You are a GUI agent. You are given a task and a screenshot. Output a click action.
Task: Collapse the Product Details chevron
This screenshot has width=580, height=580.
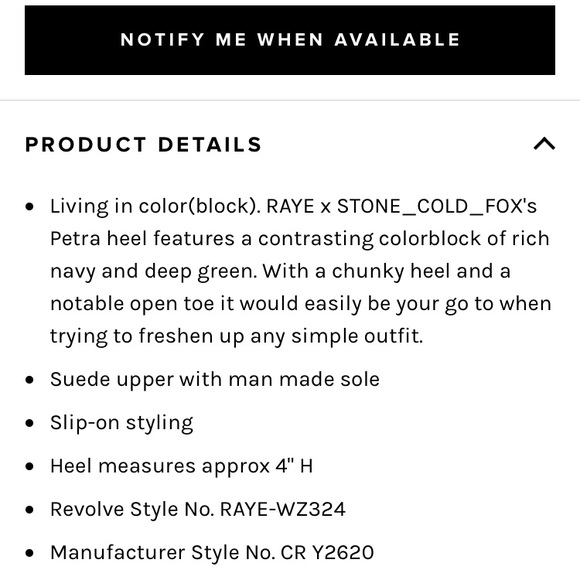click(x=544, y=144)
